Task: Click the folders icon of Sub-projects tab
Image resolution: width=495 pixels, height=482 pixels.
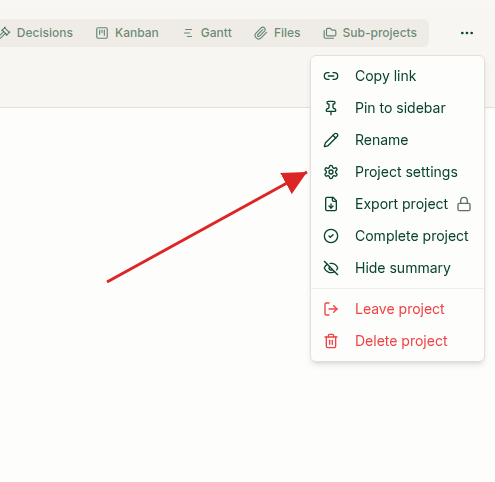Action: pos(330,33)
